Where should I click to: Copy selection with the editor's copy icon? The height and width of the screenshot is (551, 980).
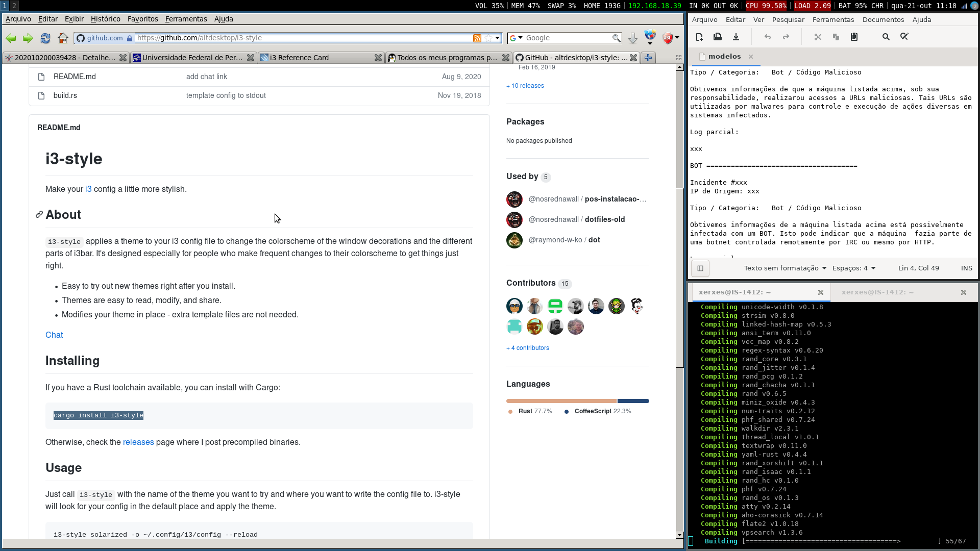[836, 37]
